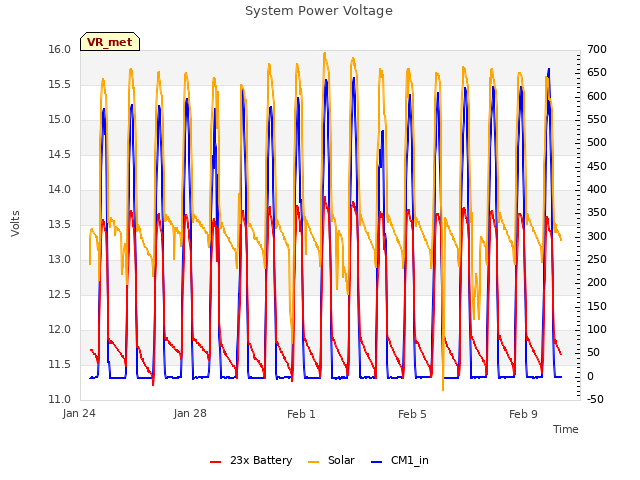640x480 pixels.
Task: Click the System Power Voltage chart title
Action: [x=319, y=11]
